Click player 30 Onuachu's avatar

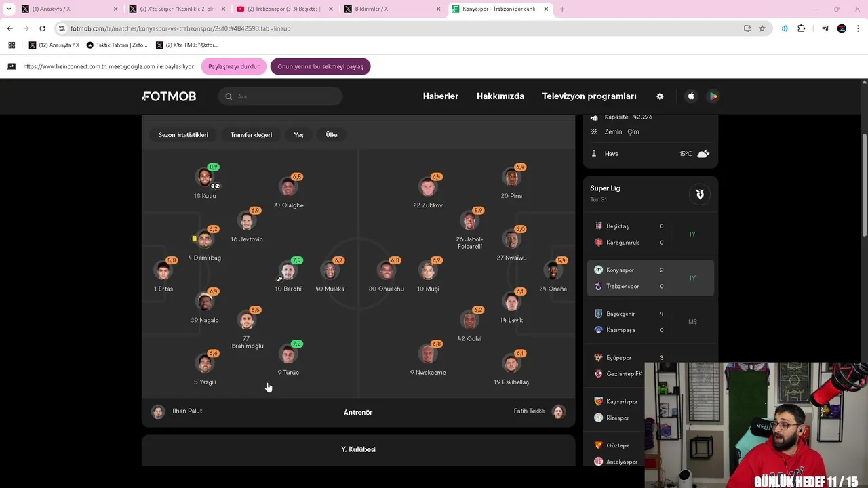coord(387,271)
